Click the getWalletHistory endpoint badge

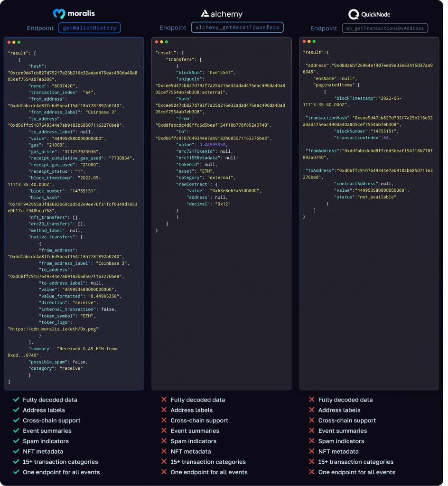tap(90, 28)
